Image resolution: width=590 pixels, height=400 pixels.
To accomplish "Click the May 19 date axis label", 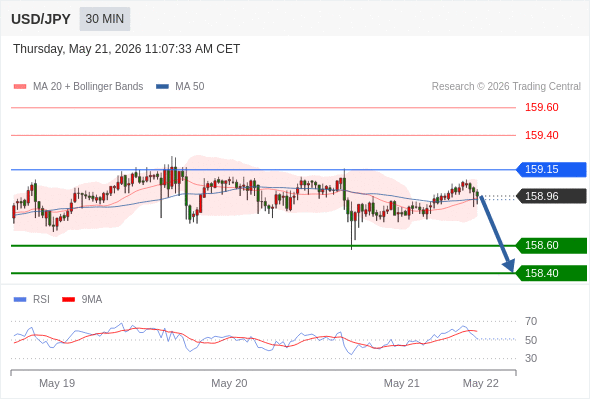I will coord(57,383).
